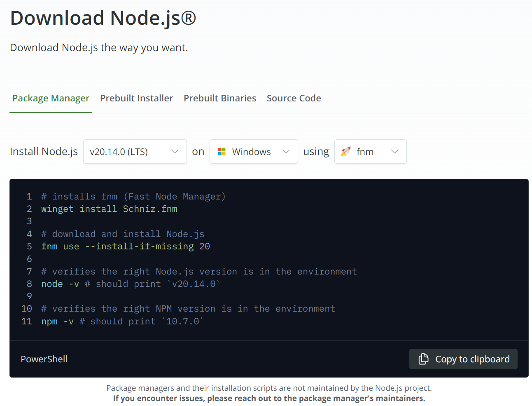Click the Windows logo icon in OS selector
The height and width of the screenshot is (406, 532).
click(x=222, y=151)
